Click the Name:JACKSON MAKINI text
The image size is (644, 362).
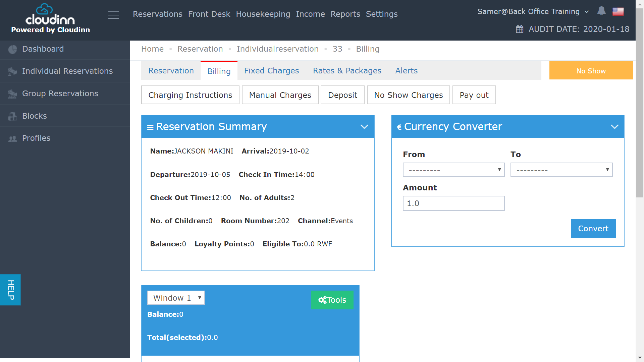[x=192, y=151]
